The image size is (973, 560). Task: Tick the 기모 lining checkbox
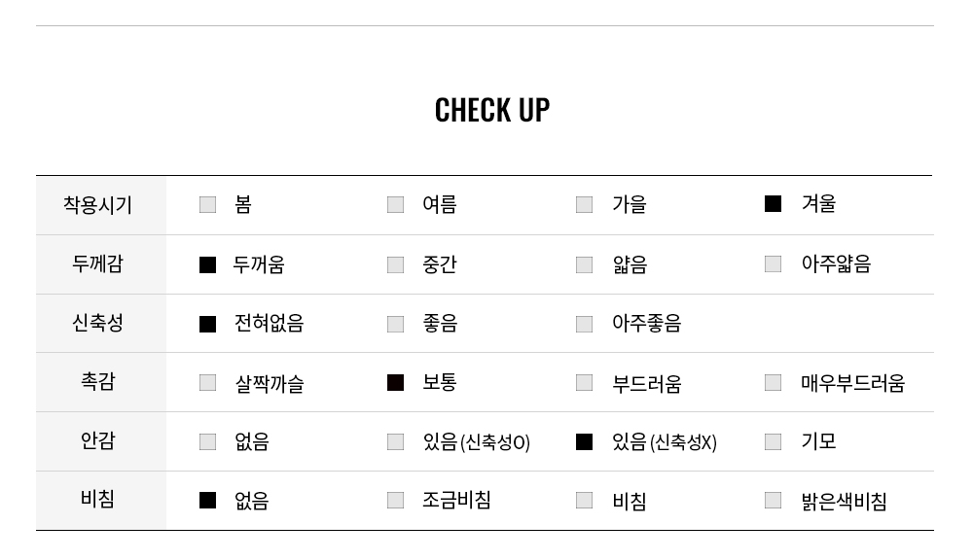pos(773,442)
